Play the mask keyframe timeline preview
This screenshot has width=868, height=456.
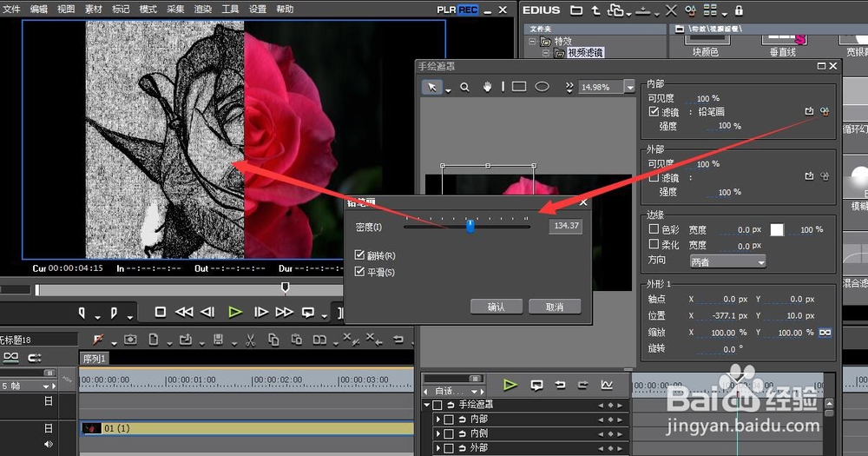pos(510,385)
